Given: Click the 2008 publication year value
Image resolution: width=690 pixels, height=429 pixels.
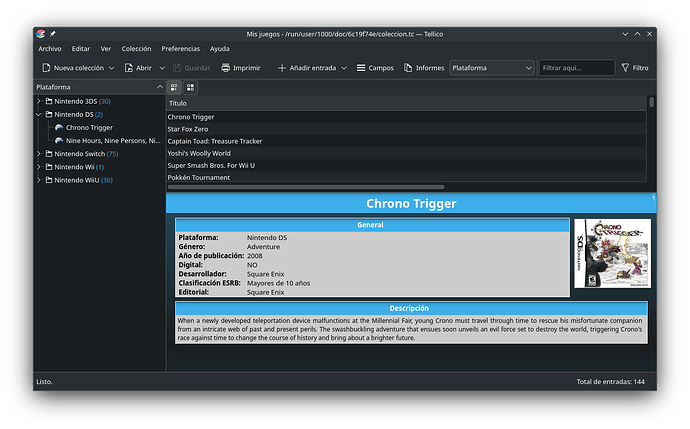Looking at the screenshot, I should pos(254,256).
